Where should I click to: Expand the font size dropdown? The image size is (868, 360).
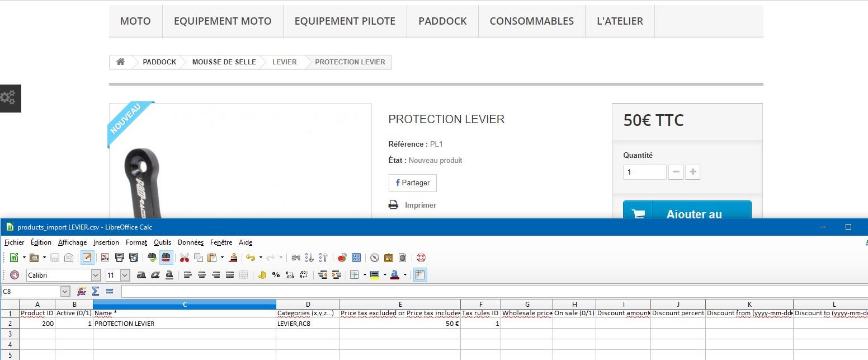125,275
